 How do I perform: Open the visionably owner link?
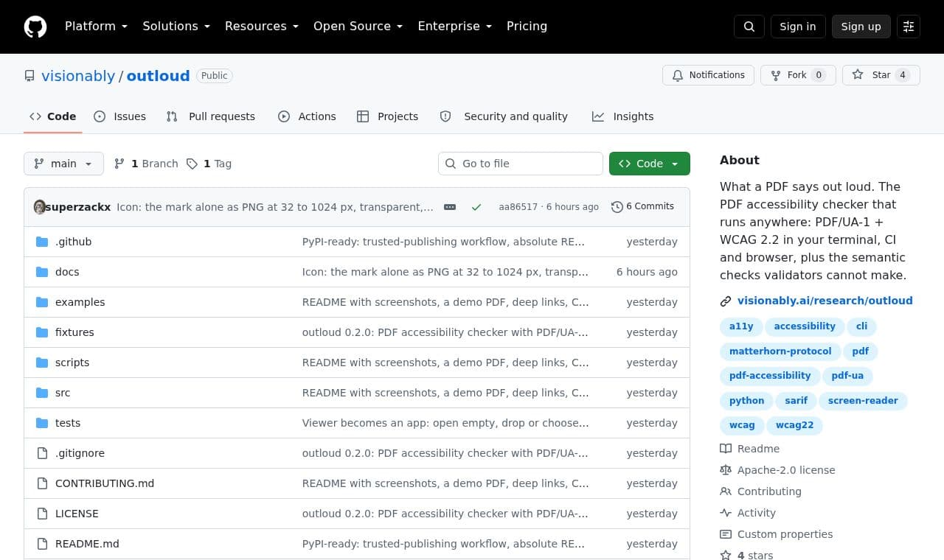click(78, 76)
